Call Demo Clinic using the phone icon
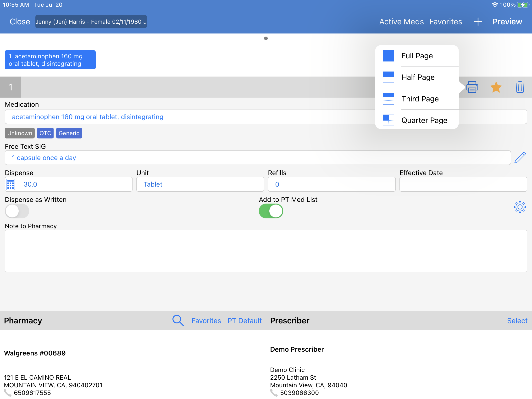 coord(274,393)
